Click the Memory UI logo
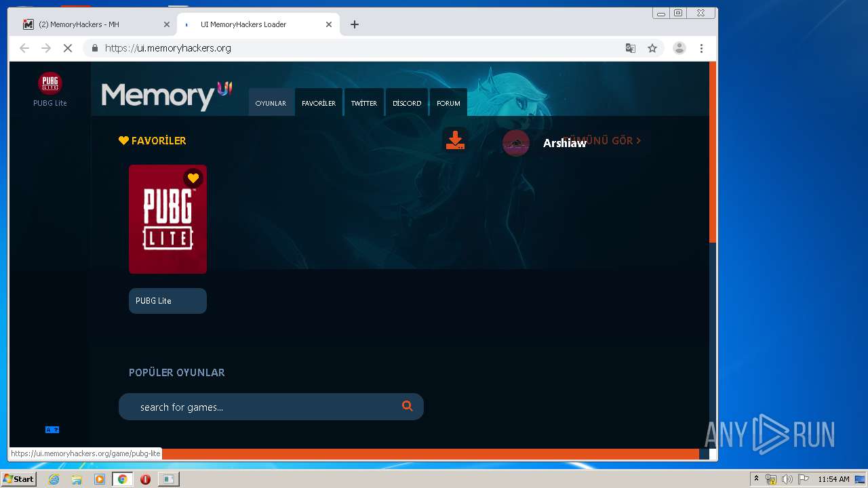868x488 pixels. click(x=167, y=96)
